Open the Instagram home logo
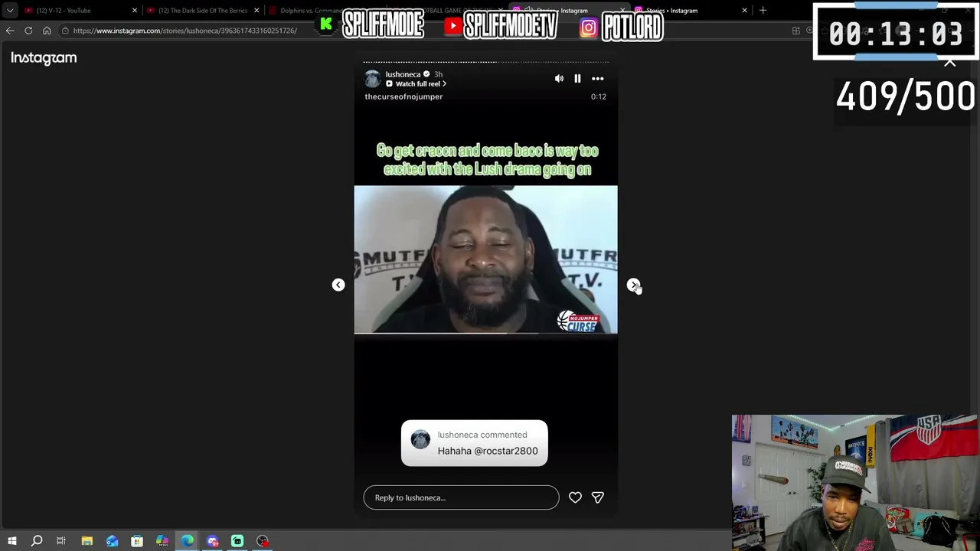The image size is (980, 551). tap(44, 58)
